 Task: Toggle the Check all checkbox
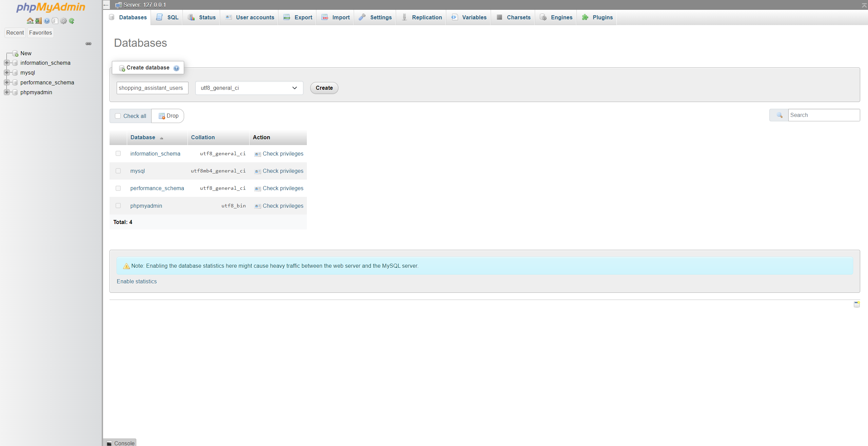(118, 116)
